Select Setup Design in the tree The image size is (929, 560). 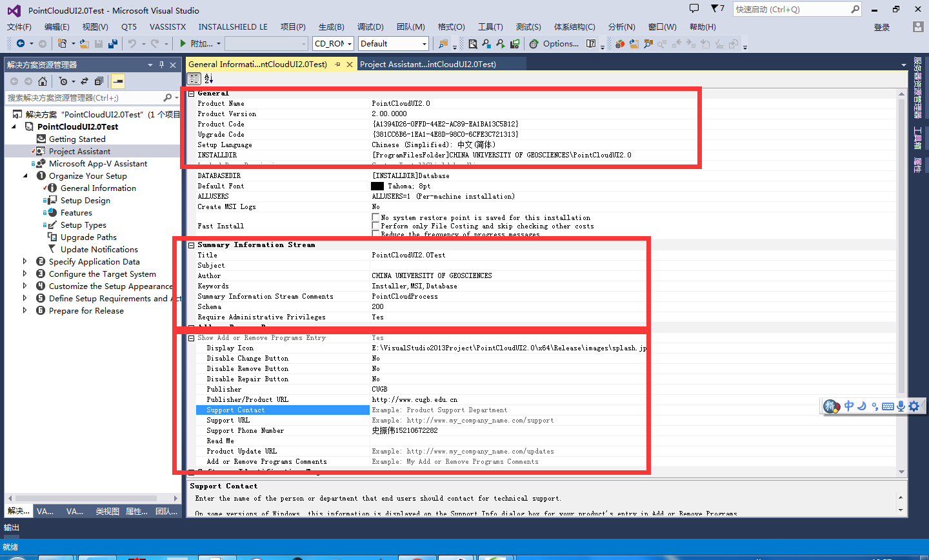(x=85, y=200)
